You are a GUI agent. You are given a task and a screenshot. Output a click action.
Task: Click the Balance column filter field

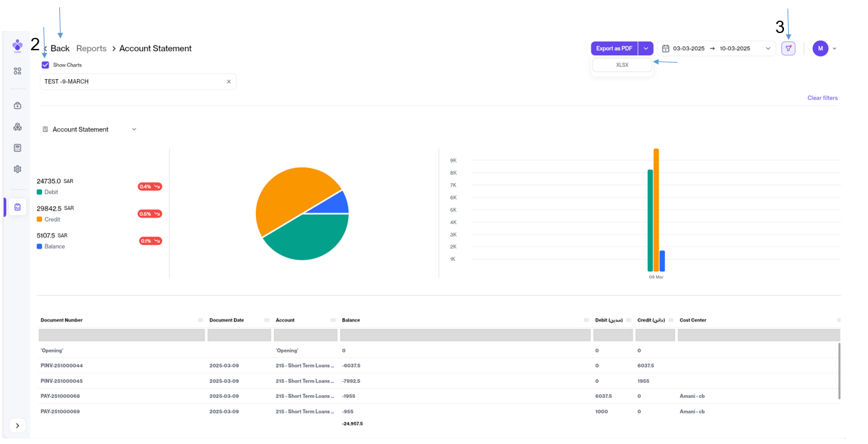coord(465,335)
